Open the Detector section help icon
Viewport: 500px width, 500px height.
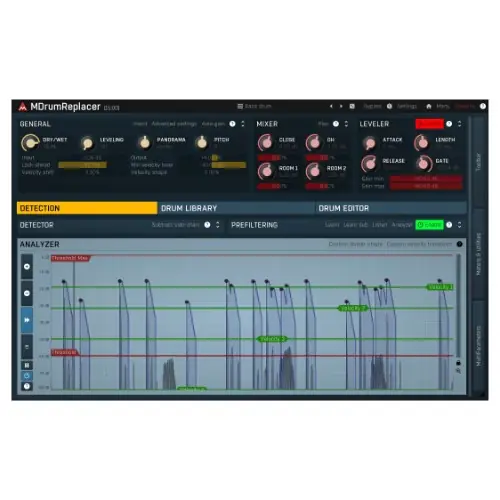(x=207, y=225)
